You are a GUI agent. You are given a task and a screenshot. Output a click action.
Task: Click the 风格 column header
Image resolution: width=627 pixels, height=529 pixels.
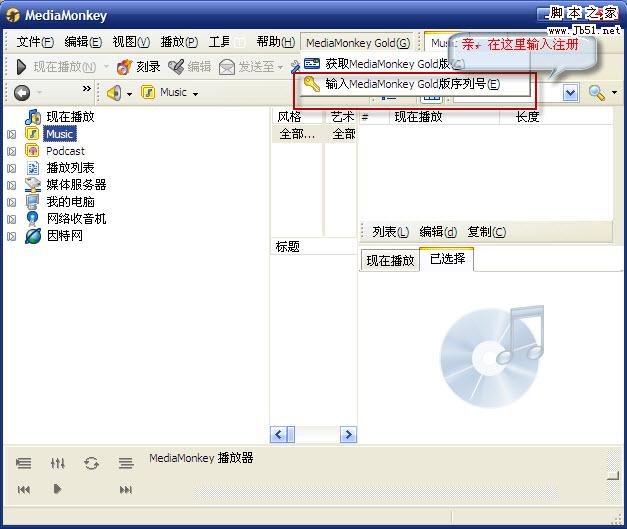pyautogui.click(x=297, y=116)
